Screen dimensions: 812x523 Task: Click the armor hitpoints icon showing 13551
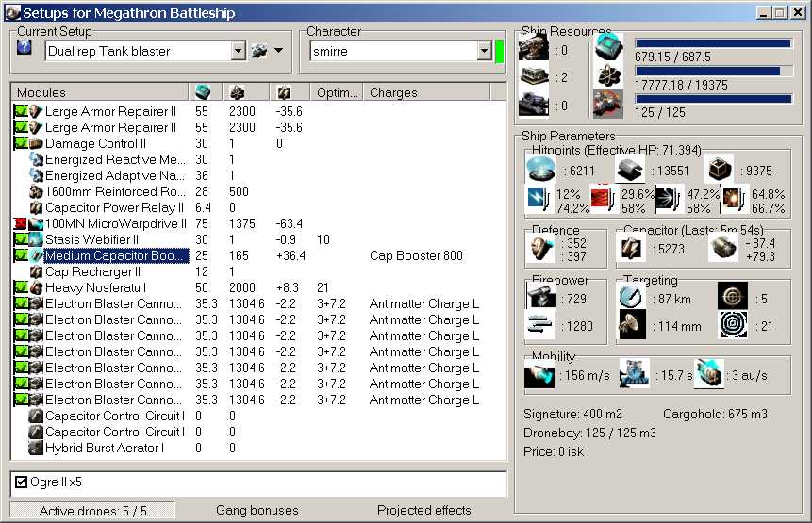pos(630,170)
